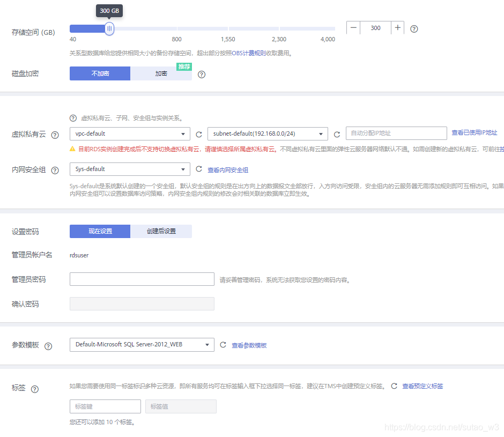Open 查看已使用IP地址 link
The image size is (504, 437).
click(x=474, y=132)
